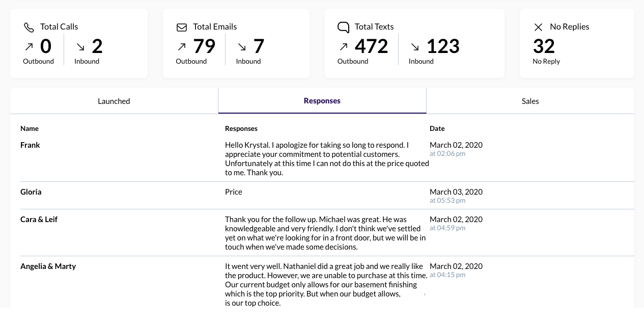Image resolution: width=644 pixels, height=325 pixels.
Task: Click the speech bubble icon beside Total Texts
Action: point(344,27)
